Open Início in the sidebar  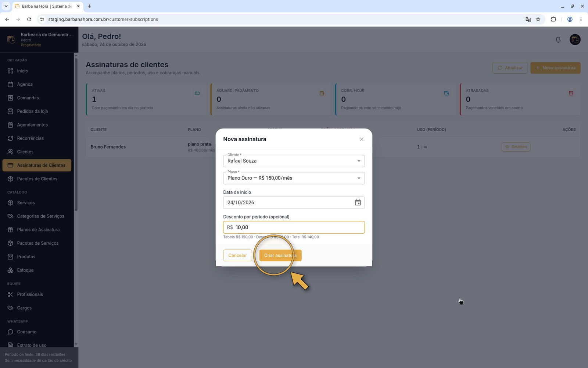37,71
